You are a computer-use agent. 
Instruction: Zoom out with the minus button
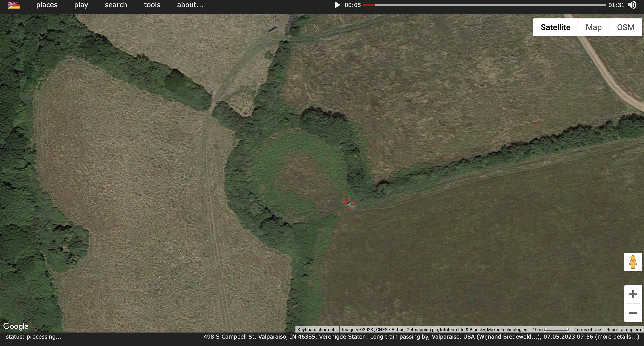coord(633,313)
